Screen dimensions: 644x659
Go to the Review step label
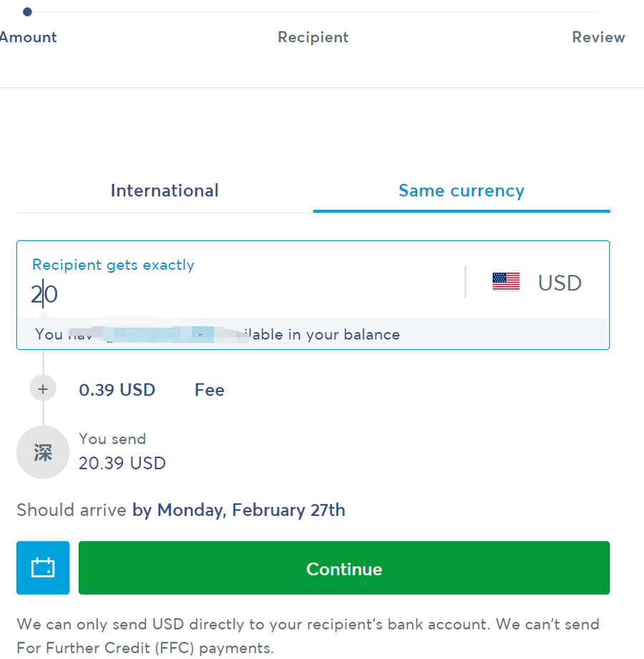[x=599, y=37]
